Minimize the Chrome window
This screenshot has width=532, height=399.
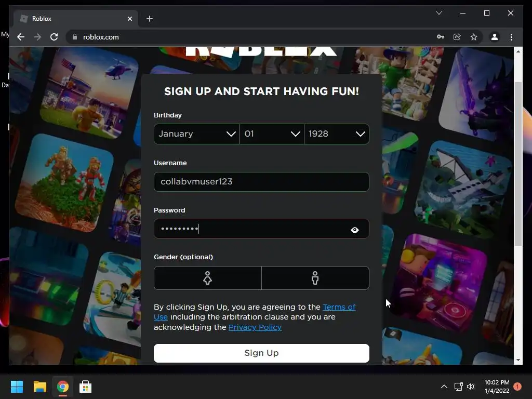(463, 13)
